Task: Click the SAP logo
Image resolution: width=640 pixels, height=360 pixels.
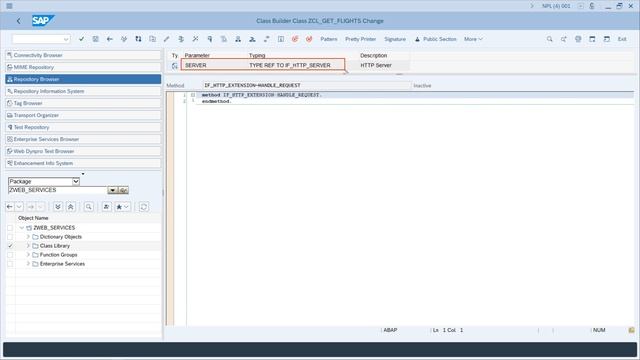Action: [43, 20]
